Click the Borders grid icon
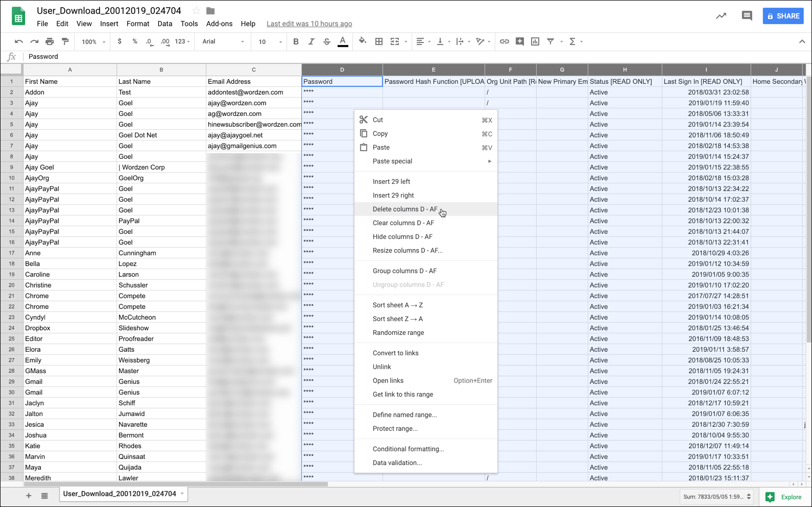Viewport: 812px width, 507px height. point(379,42)
